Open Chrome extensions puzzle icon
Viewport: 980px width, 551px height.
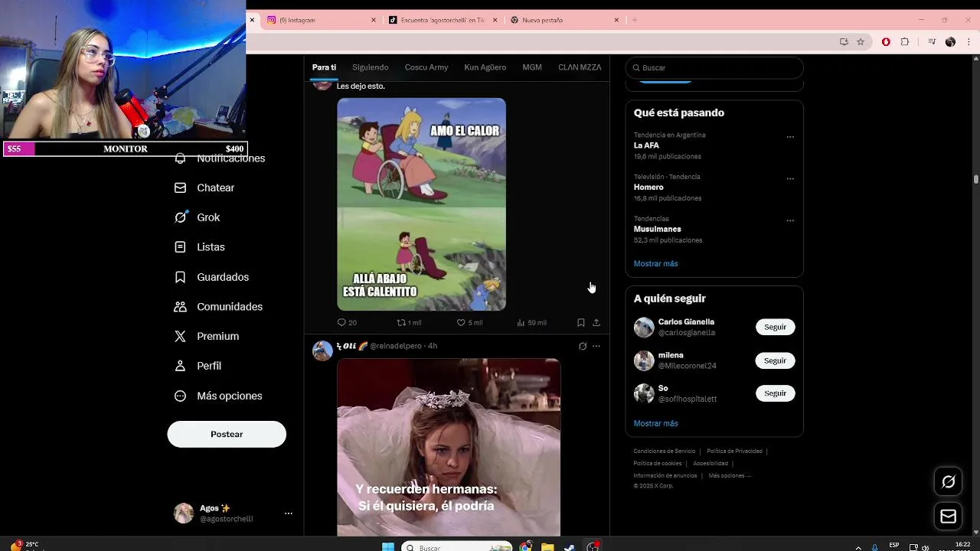905,42
